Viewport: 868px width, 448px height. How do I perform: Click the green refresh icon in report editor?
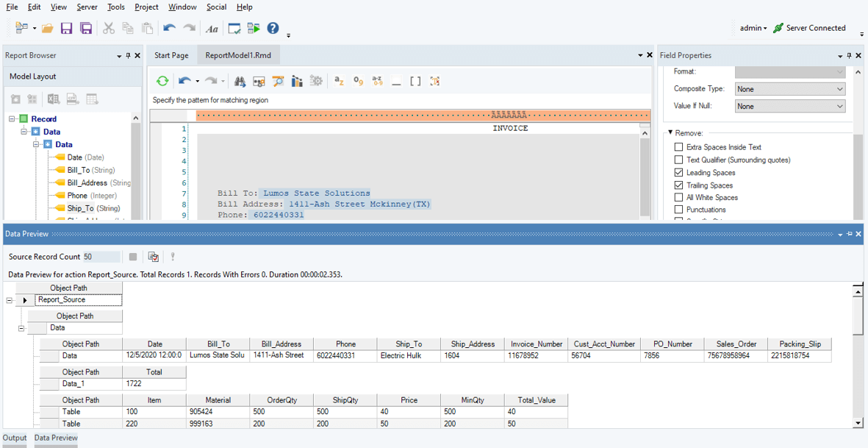point(162,81)
